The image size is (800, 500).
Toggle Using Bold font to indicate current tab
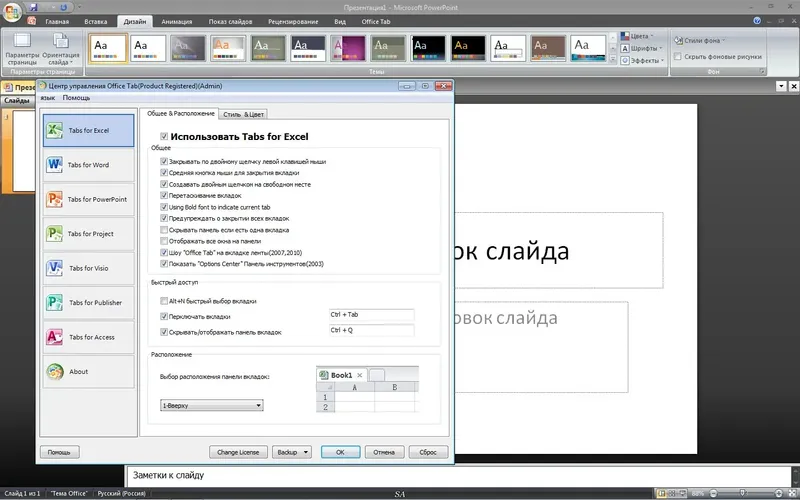(164, 207)
